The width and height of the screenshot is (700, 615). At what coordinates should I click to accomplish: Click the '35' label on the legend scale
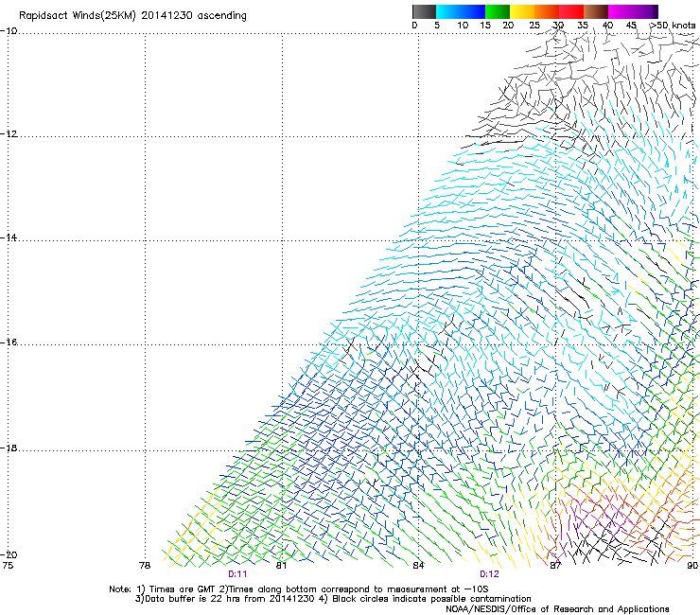(583, 26)
